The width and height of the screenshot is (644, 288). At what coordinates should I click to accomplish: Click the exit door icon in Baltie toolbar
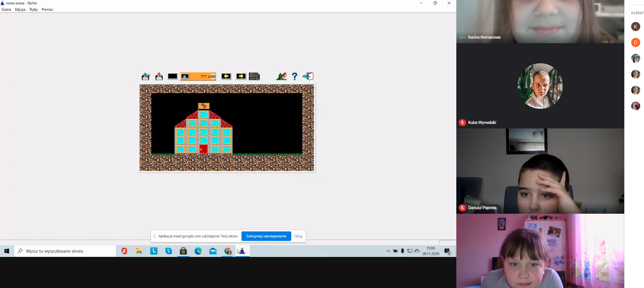point(308,76)
